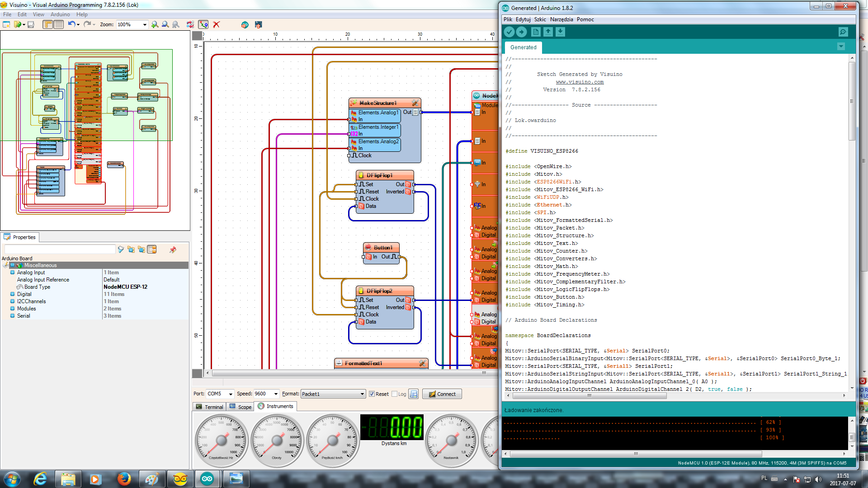Click the Open project folder icon in Visuino

[17, 25]
